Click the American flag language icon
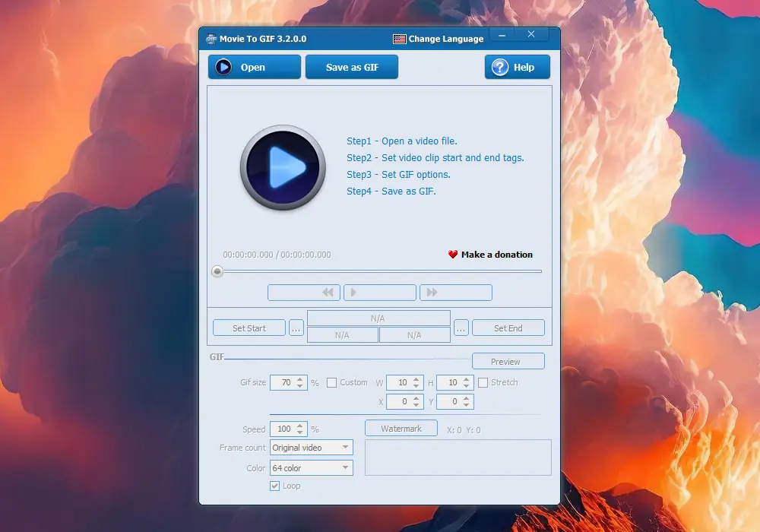The height and width of the screenshot is (532, 760). click(x=399, y=39)
